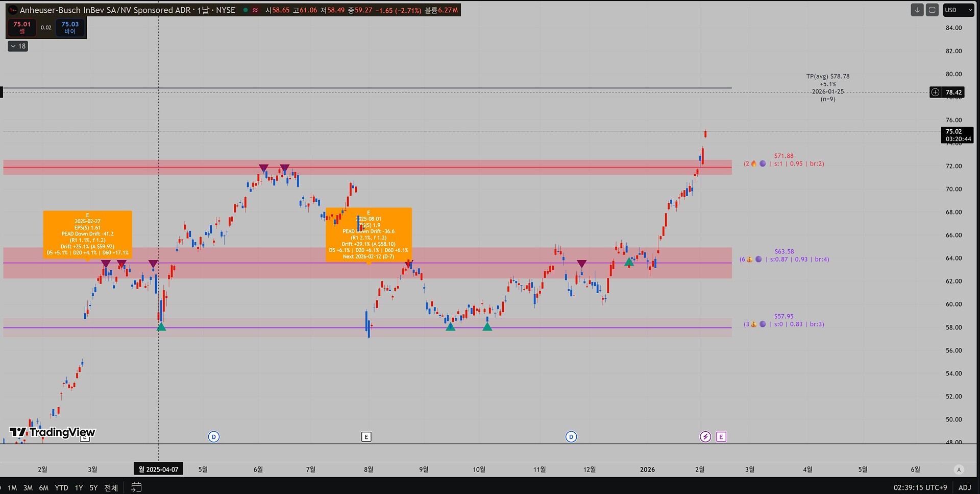Toggle the auto scale A button
The height and width of the screenshot is (494, 980).
(959, 469)
